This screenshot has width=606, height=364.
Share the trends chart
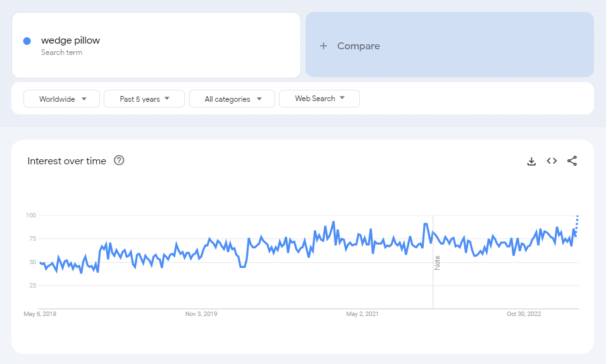pos(572,161)
